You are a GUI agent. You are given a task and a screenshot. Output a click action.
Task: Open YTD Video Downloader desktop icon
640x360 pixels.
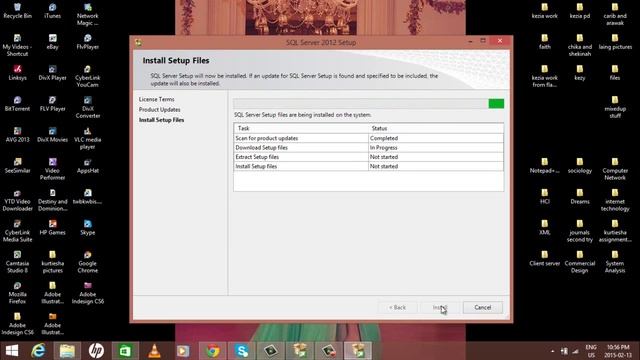[x=17, y=200]
